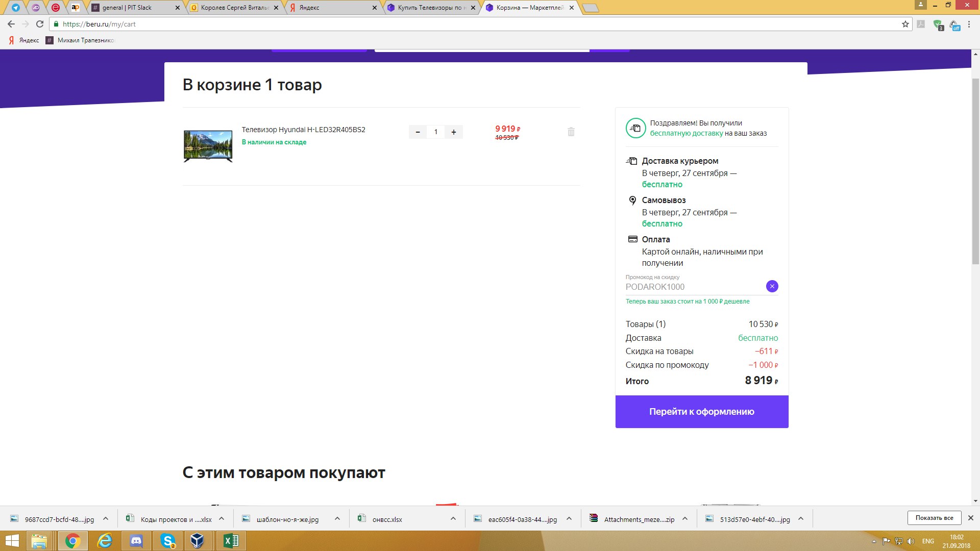Open Excel from the taskbar
The width and height of the screenshot is (980, 551).
click(230, 541)
